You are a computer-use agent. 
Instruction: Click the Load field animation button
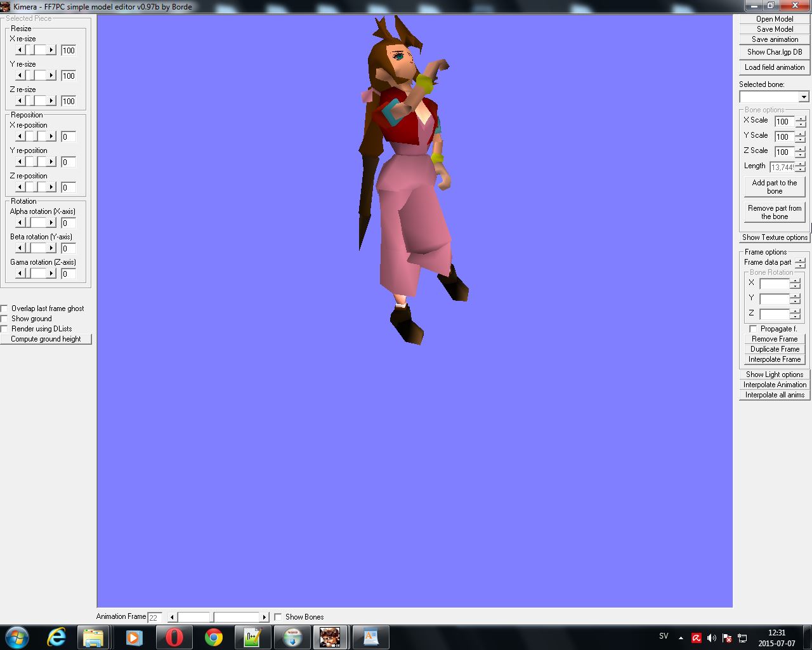coord(775,67)
